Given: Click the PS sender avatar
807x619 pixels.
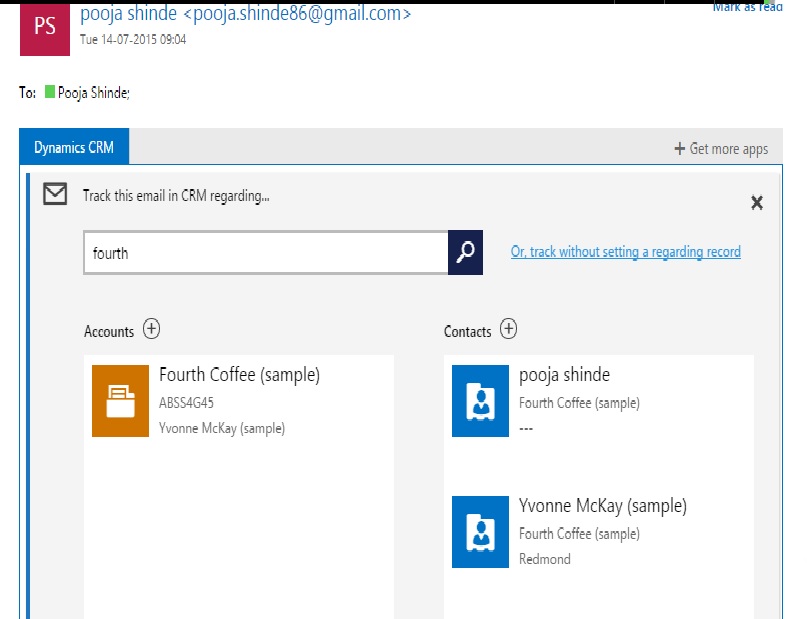Looking at the screenshot, I should click(x=45, y=29).
